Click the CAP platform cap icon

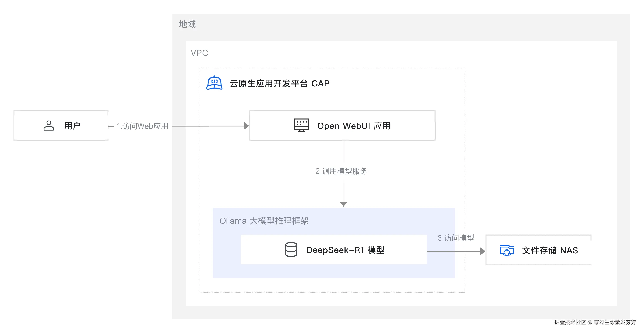(x=214, y=83)
